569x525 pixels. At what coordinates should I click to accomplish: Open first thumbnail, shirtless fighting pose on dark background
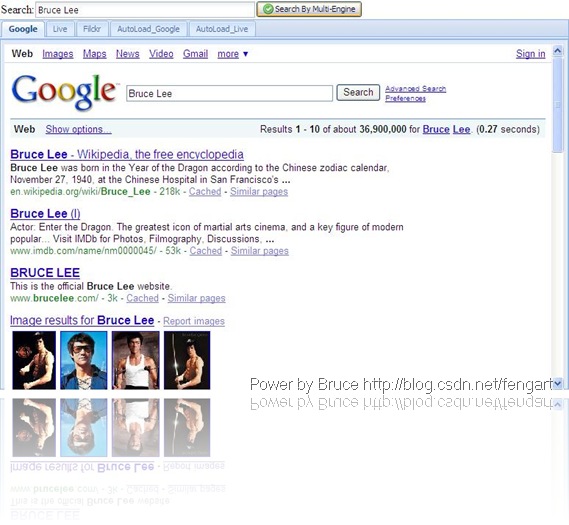34,360
